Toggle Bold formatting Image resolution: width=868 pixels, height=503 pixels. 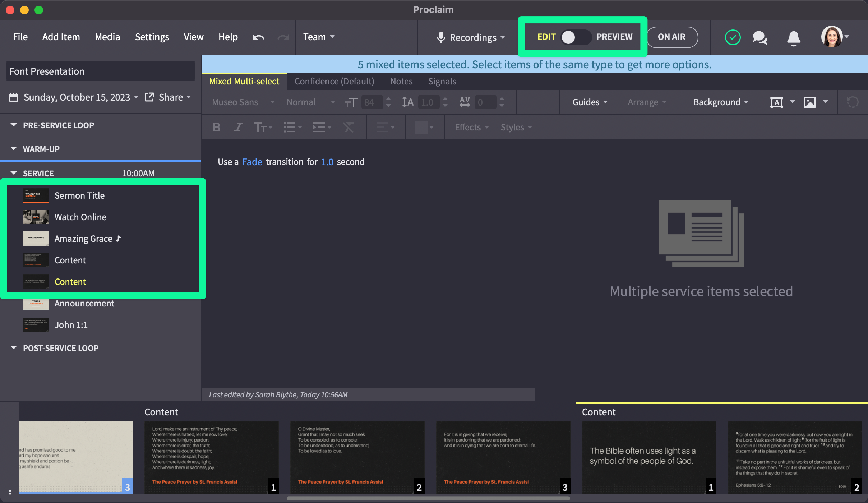(x=216, y=127)
